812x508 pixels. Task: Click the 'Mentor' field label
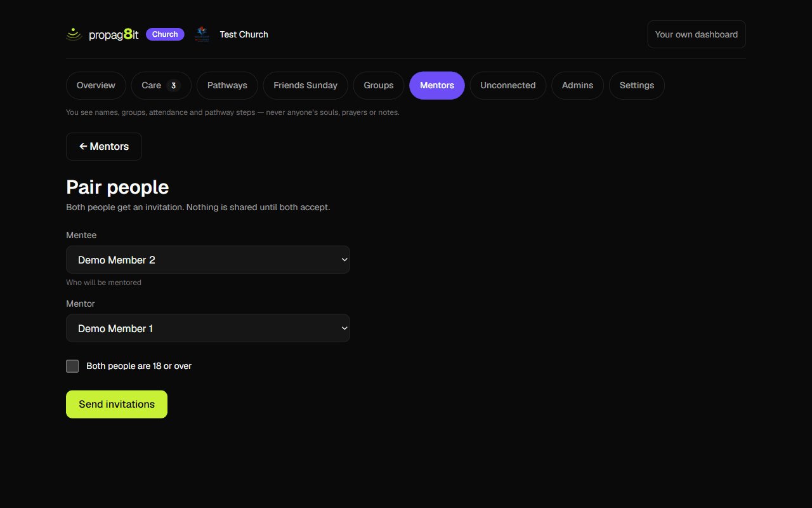coord(81,304)
